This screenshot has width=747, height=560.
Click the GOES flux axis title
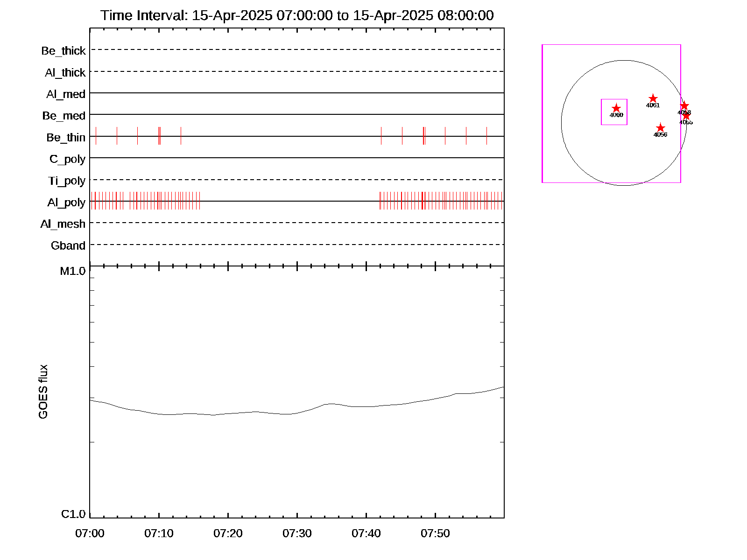point(43,392)
